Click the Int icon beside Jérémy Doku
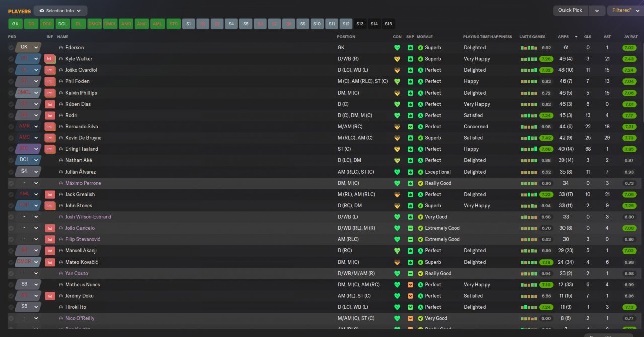This screenshot has width=644, height=337. (50, 296)
